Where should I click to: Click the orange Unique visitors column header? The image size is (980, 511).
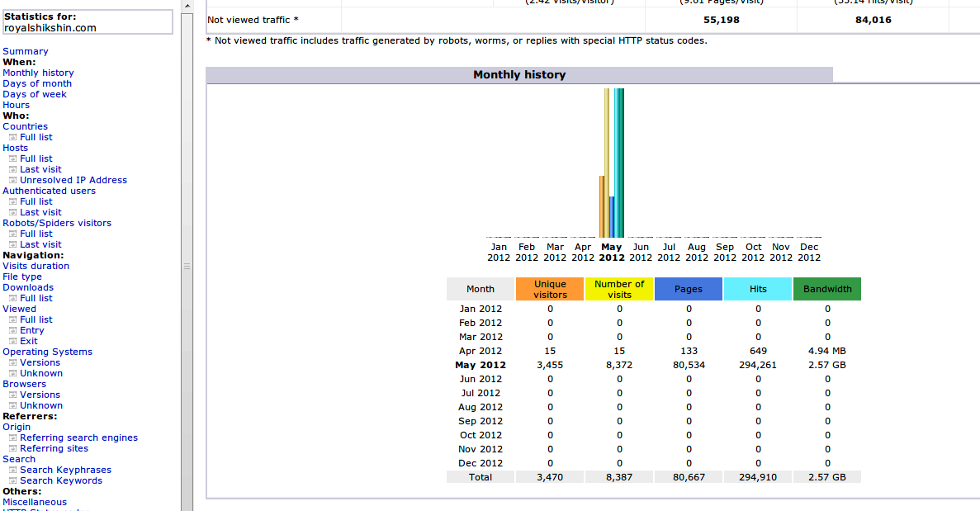coord(550,289)
